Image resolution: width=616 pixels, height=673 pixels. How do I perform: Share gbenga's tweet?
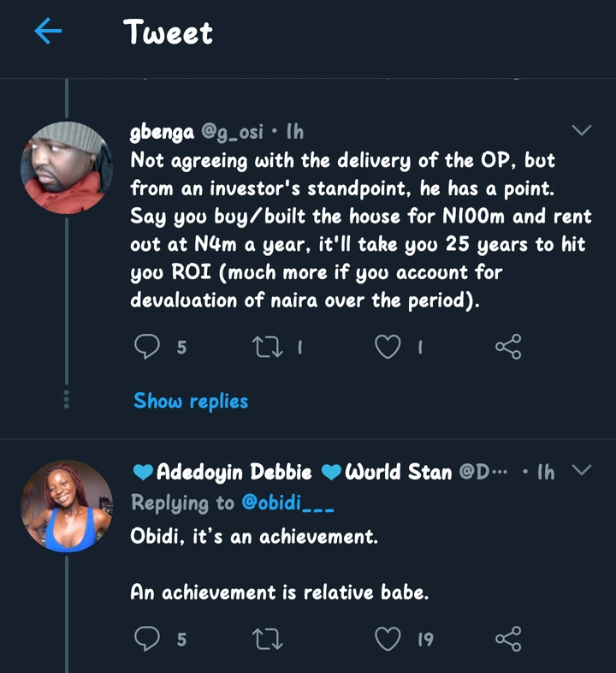(x=508, y=347)
